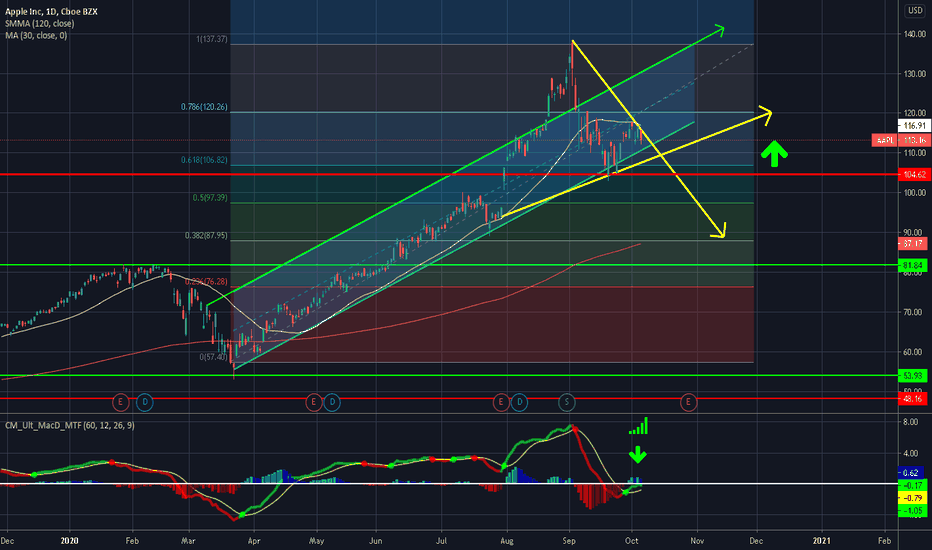Select the red 104.62 price line label
This screenshot has height=550, width=932.
pos(914,174)
